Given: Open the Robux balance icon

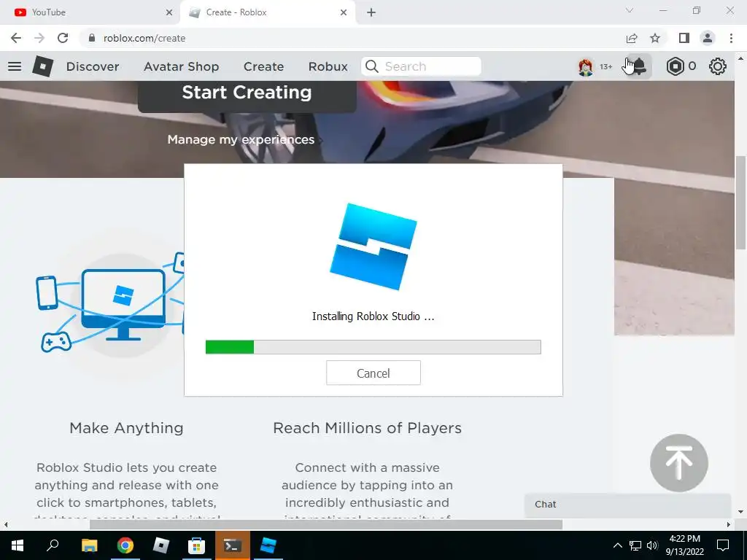Looking at the screenshot, I should [675, 66].
